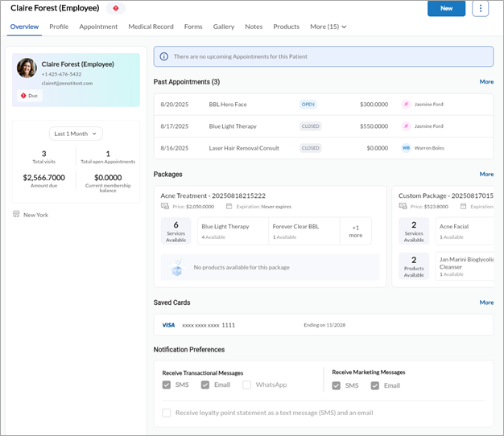504x436 pixels.
Task: Click the $300.0000 appointment amount
Action: coord(374,105)
